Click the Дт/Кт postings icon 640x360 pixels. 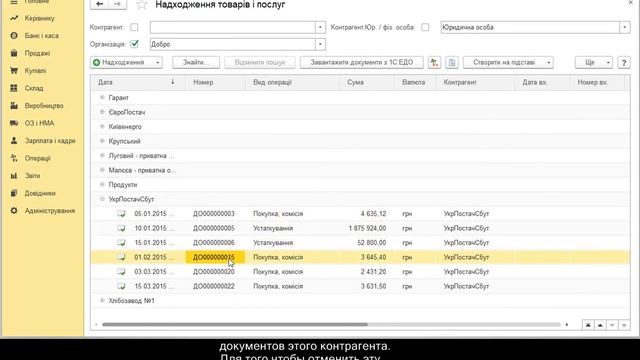tap(434, 62)
